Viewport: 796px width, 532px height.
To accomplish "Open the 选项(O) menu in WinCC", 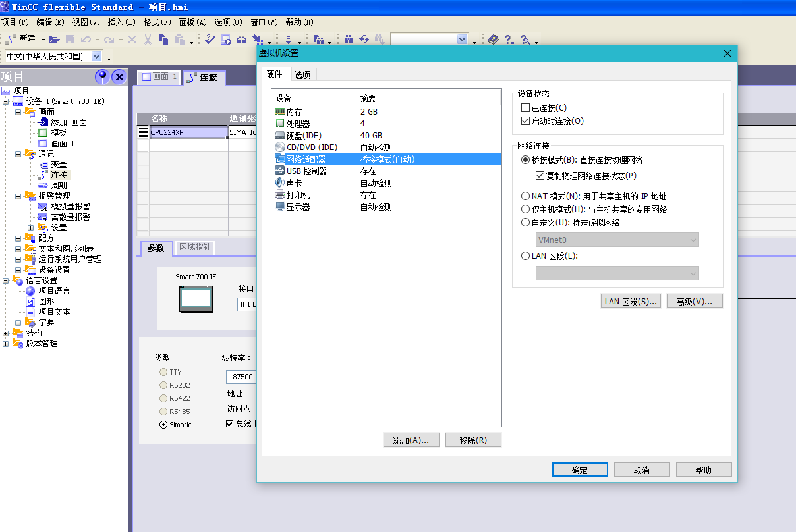I will point(228,22).
